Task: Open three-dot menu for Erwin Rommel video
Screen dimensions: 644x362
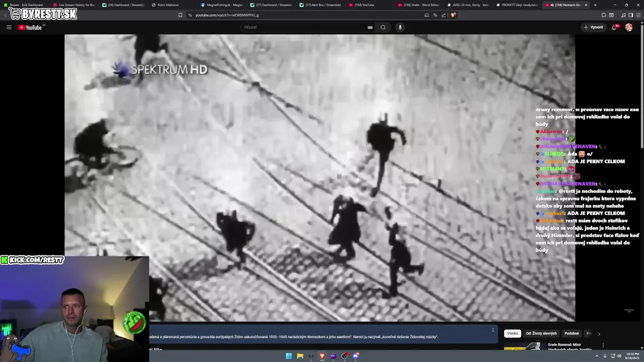Action: click(603, 345)
